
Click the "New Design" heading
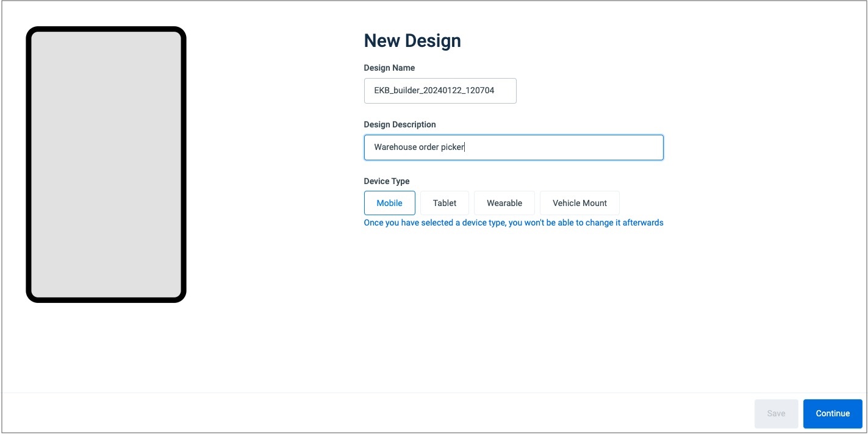pyautogui.click(x=412, y=41)
